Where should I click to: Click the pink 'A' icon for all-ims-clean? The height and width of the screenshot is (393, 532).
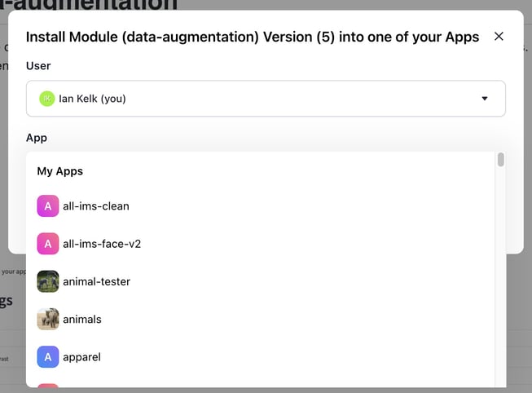pos(48,206)
